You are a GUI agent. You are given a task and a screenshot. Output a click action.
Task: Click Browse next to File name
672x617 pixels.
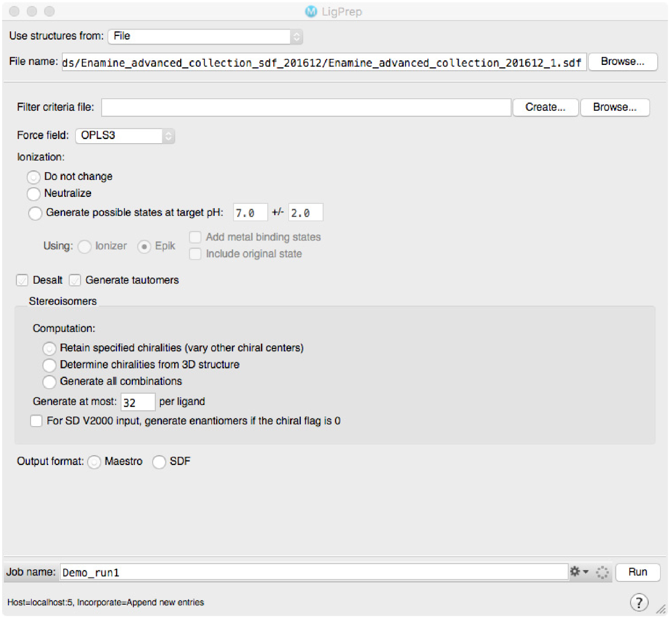(623, 62)
